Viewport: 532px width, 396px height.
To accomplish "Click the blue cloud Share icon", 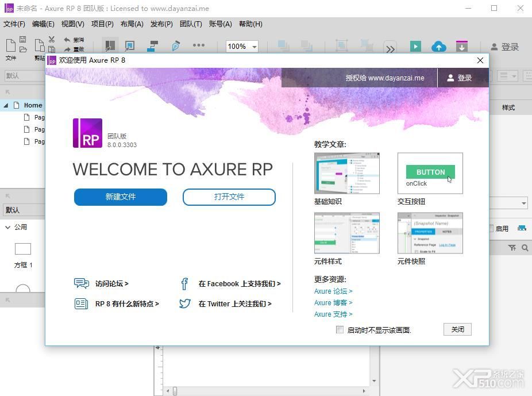I will [438, 47].
